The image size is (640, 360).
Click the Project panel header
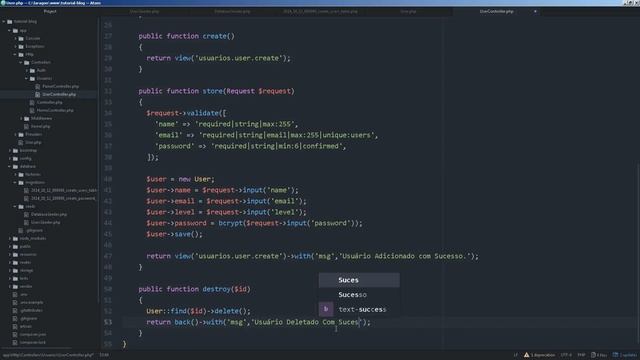(x=50, y=11)
